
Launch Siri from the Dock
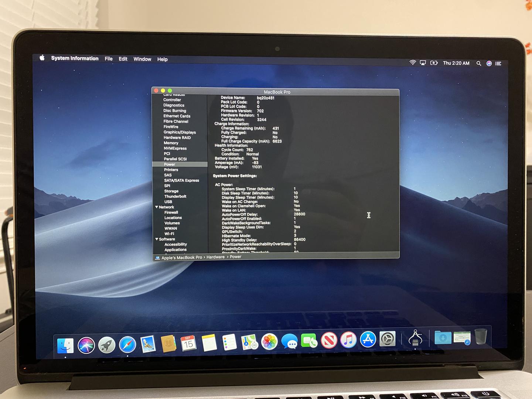[x=86, y=345]
